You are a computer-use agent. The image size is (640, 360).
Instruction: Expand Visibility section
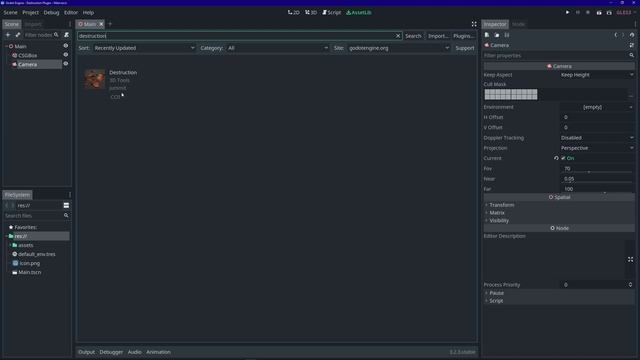559,220
